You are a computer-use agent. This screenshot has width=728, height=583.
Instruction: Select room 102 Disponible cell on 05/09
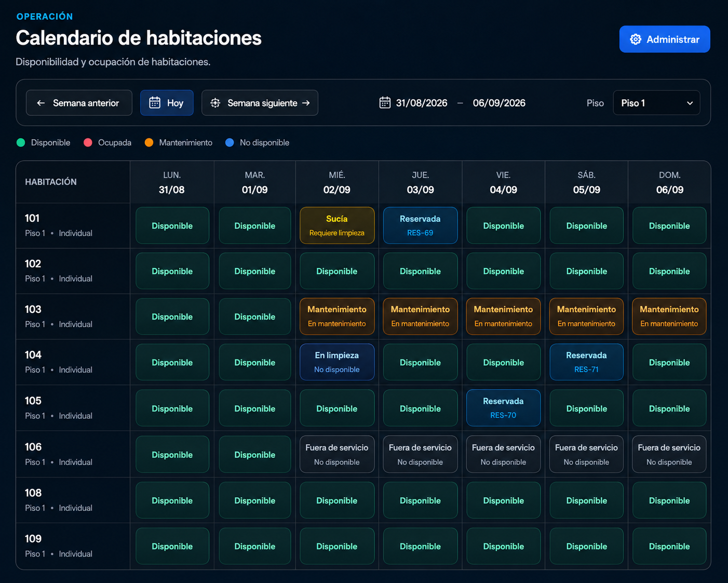tap(587, 271)
